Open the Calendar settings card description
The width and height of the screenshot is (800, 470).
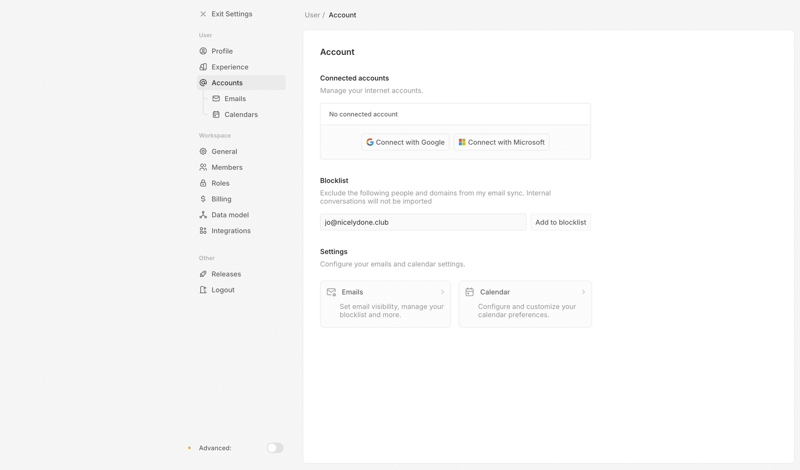pyautogui.click(x=527, y=311)
